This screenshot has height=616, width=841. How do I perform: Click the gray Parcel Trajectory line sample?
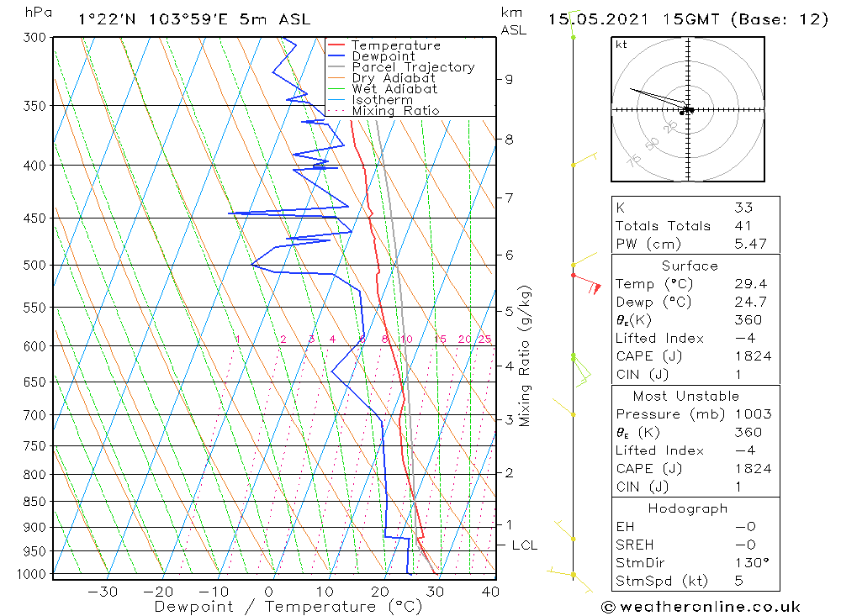click(336, 66)
